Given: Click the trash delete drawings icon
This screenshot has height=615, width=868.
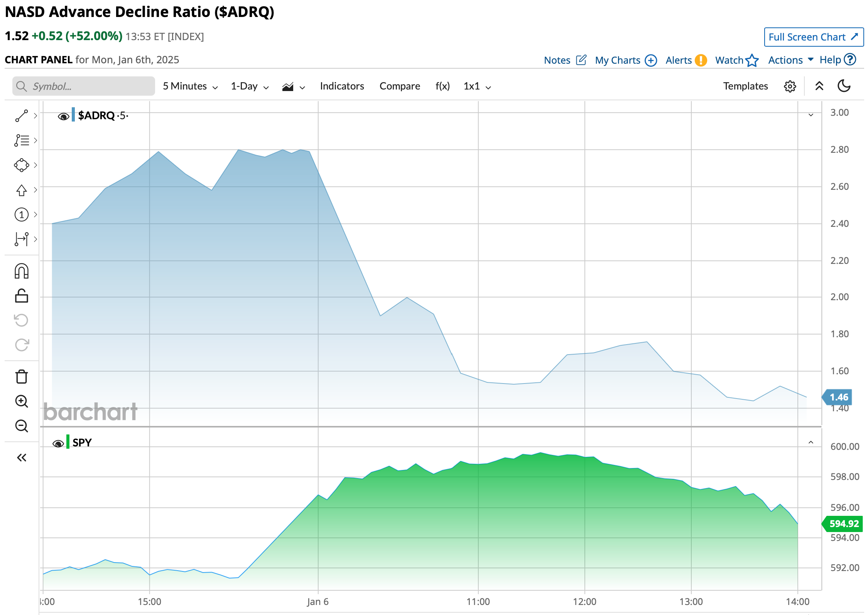Looking at the screenshot, I should [22, 377].
